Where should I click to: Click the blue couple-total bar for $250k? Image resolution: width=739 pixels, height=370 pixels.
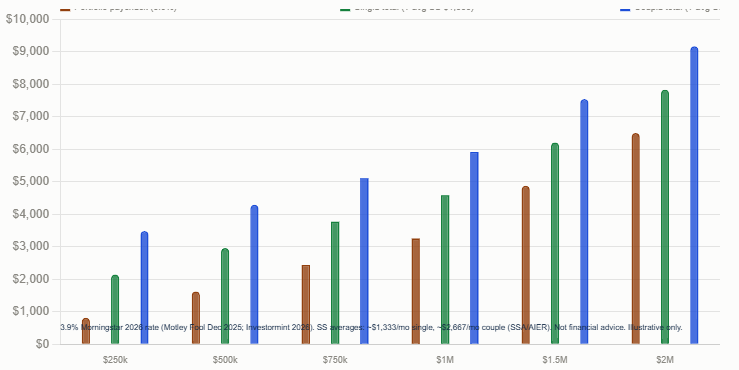point(145,288)
